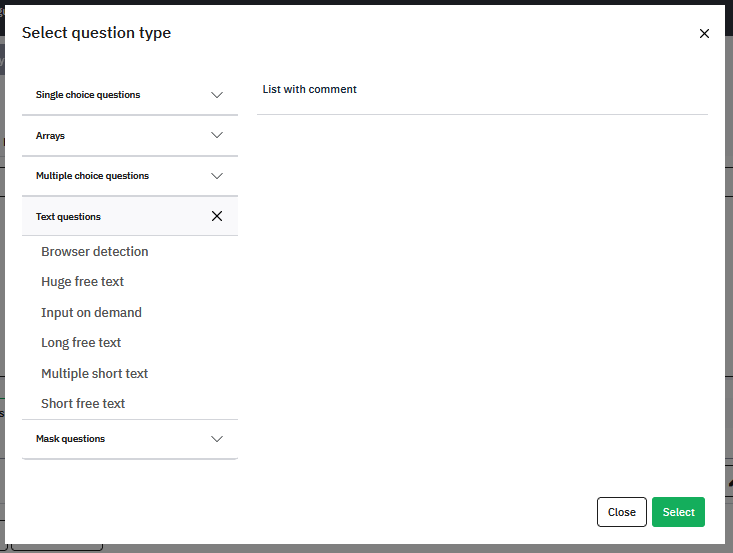
Task: Open the Single choice questions section
Action: [130, 95]
